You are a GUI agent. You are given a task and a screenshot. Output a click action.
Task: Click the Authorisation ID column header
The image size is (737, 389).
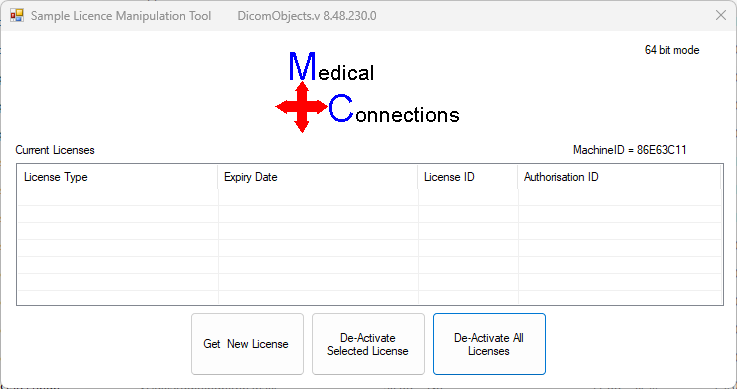coord(619,177)
